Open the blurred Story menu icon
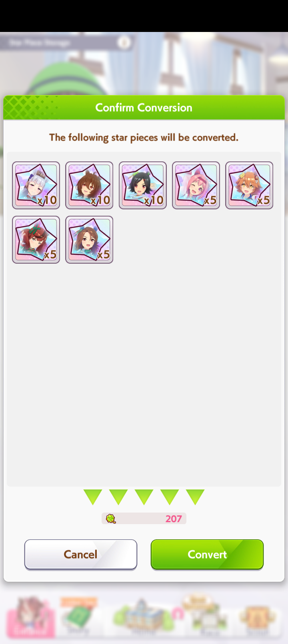Image resolution: width=288 pixels, height=644 pixels. tap(78, 617)
